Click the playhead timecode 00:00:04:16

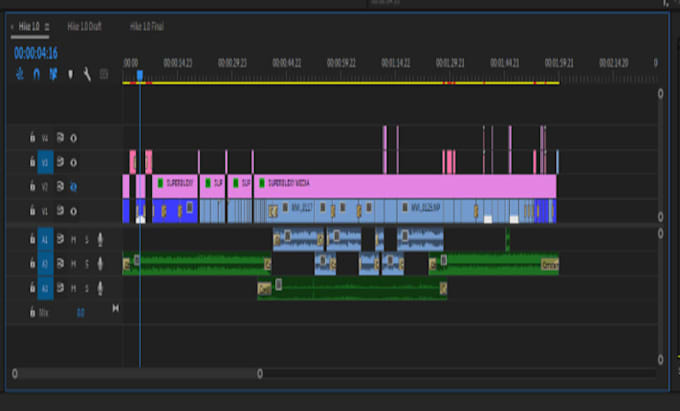(x=36, y=53)
